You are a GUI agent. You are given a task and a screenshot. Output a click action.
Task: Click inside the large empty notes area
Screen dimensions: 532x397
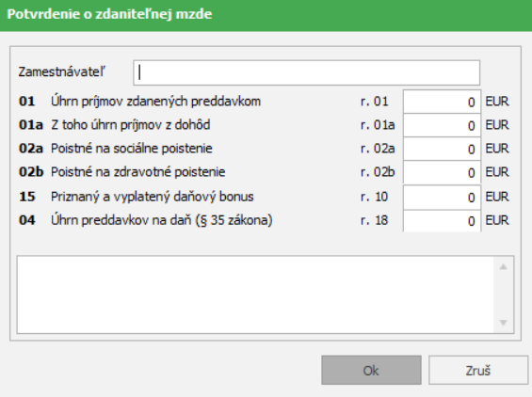tap(255, 294)
